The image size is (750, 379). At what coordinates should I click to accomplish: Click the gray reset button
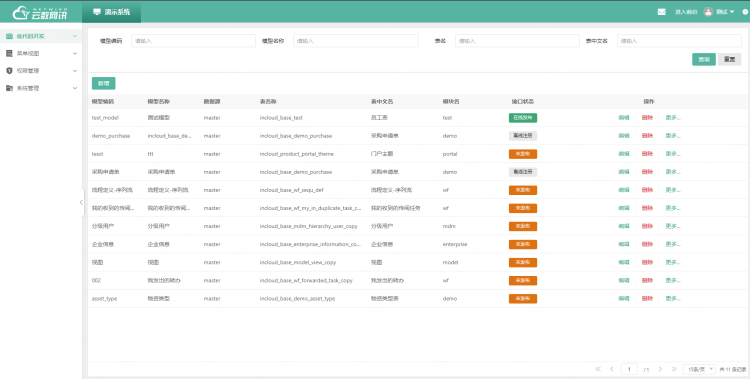click(729, 59)
